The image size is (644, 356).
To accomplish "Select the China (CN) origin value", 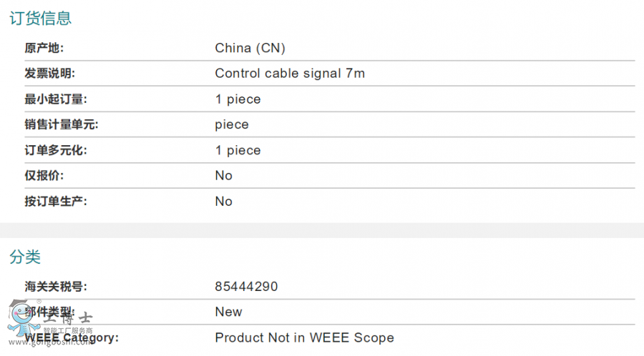I will coord(250,48).
